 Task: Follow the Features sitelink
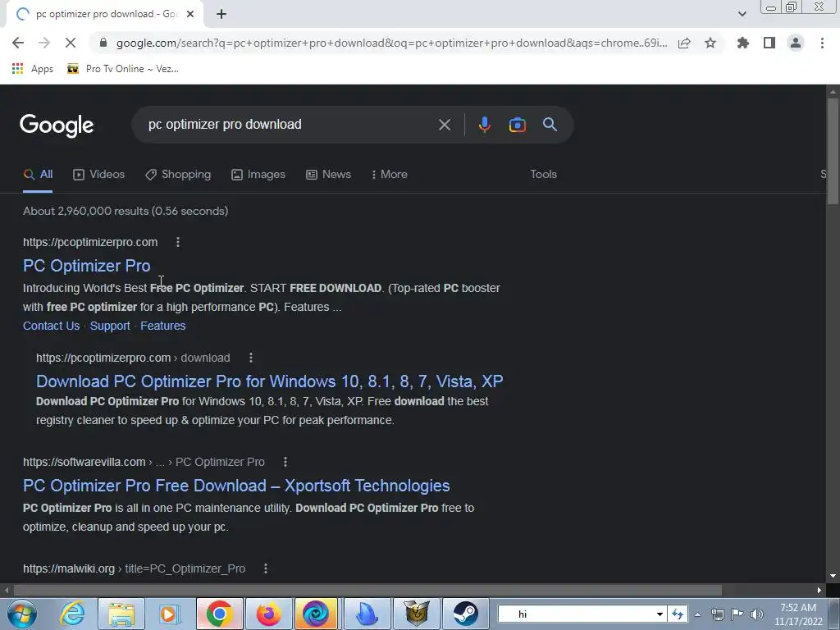[163, 326]
